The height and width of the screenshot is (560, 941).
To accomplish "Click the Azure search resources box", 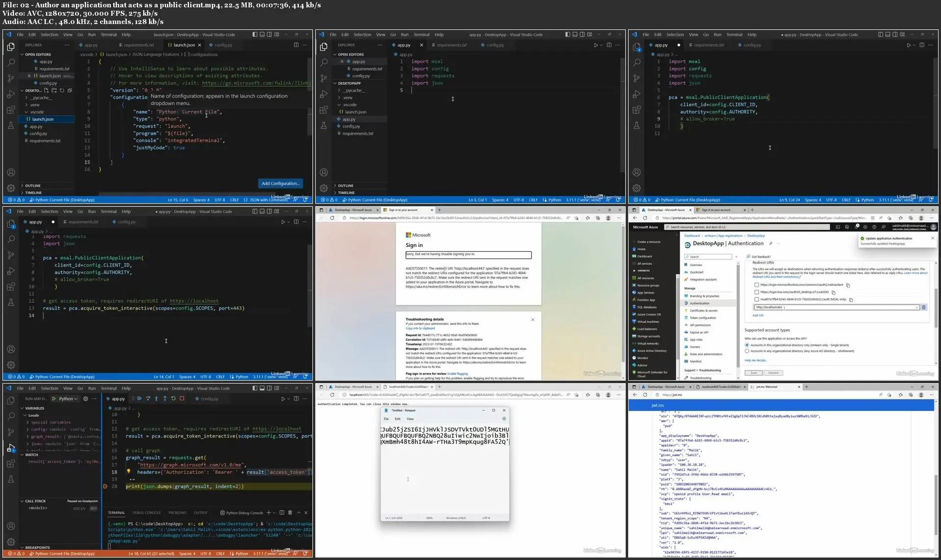I will click(x=747, y=227).
